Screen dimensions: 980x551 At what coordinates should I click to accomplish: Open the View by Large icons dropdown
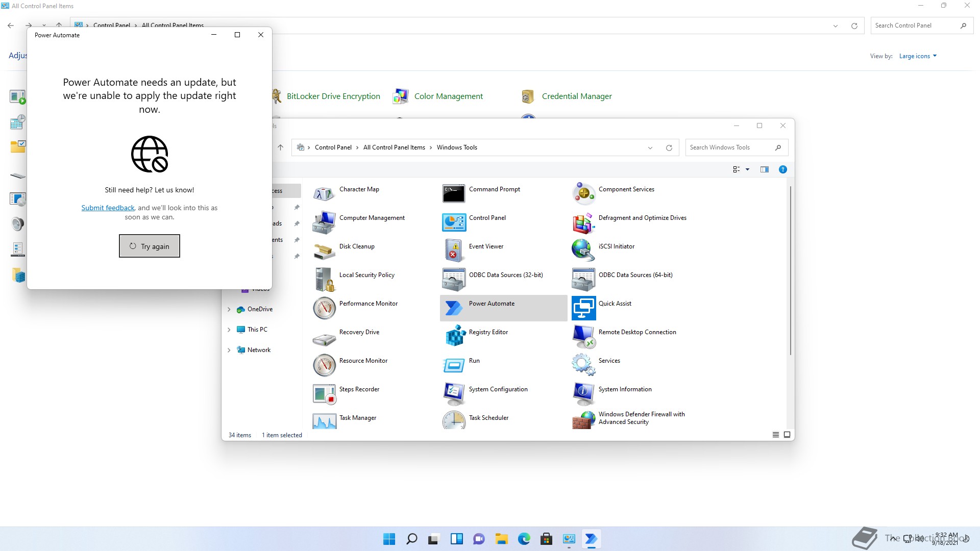point(918,56)
